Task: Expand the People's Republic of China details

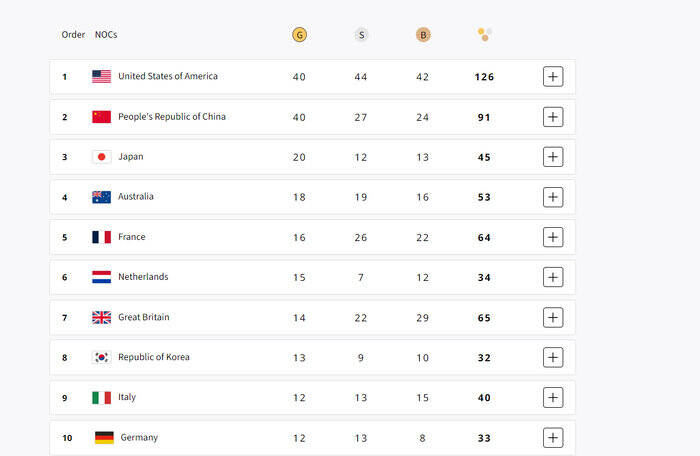Action: click(553, 117)
